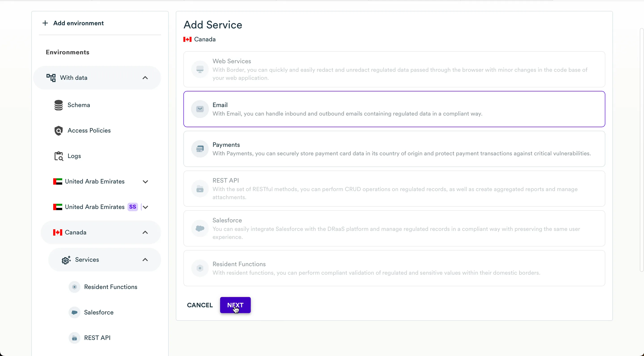
Task: Expand the first United Arab Emirates entry
Action: point(145,182)
